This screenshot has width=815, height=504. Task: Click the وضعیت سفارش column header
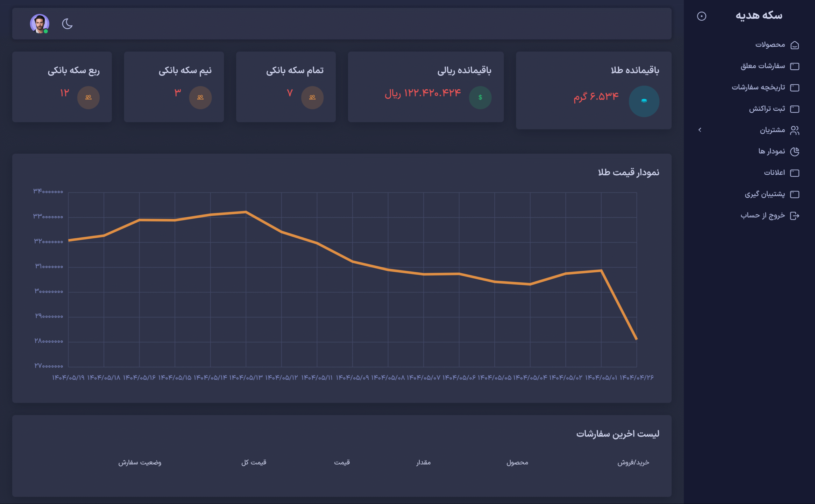coord(140,462)
